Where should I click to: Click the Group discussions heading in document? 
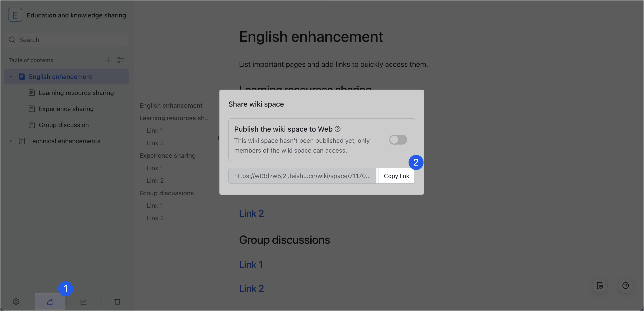(284, 240)
